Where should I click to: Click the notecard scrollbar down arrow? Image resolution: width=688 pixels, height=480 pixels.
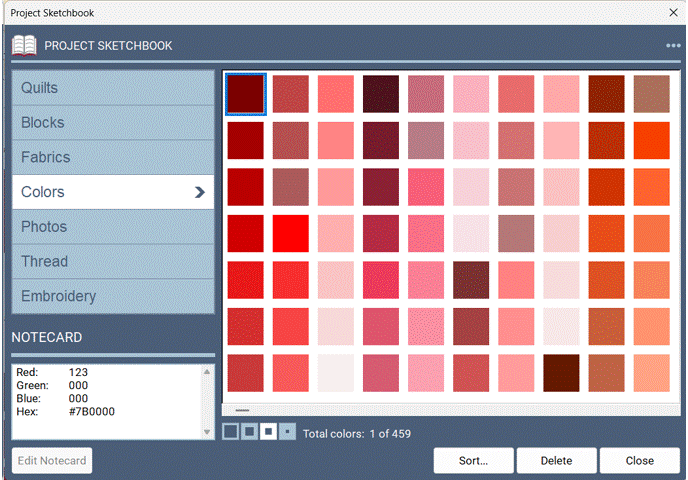207,432
